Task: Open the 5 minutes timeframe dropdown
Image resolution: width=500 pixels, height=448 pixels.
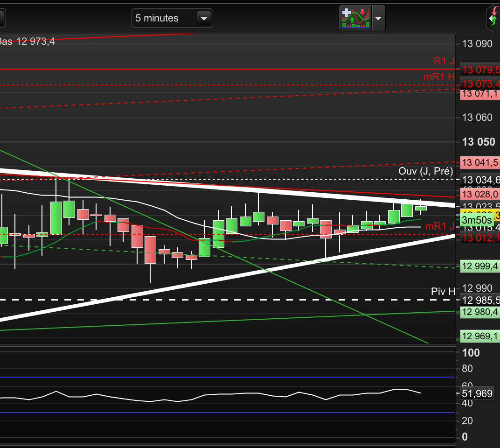Action: tap(172, 18)
